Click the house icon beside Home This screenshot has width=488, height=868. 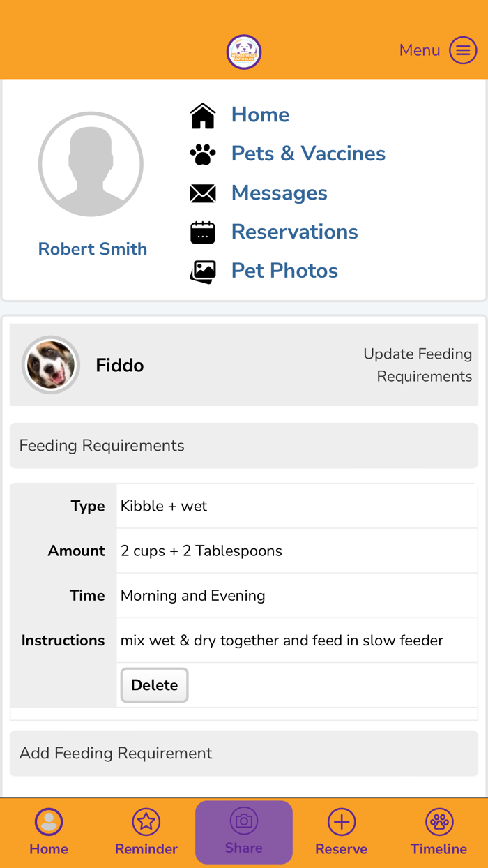pyautogui.click(x=203, y=116)
